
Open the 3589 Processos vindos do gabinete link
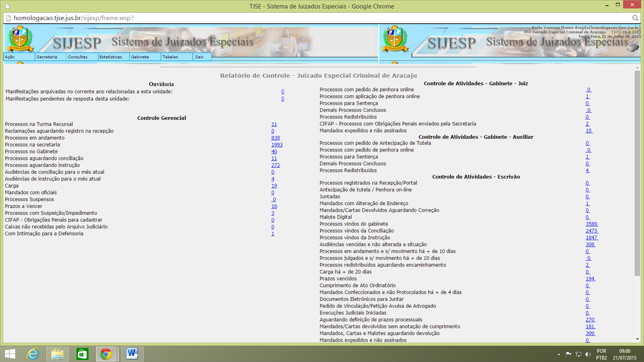pos(591,224)
